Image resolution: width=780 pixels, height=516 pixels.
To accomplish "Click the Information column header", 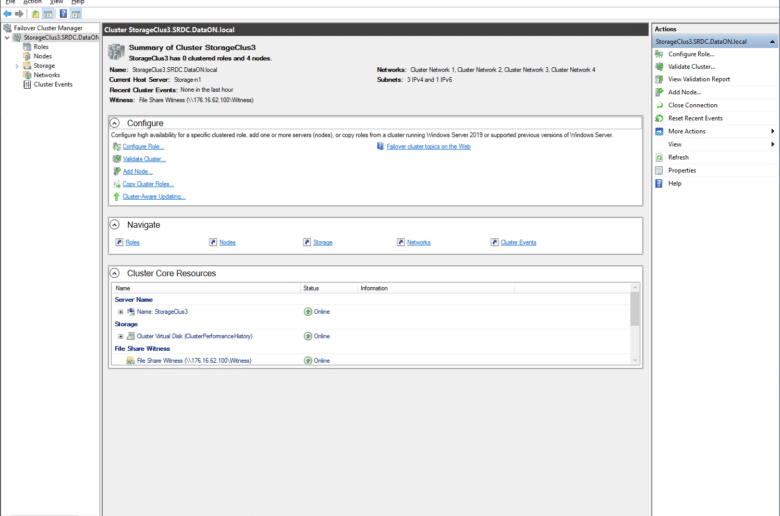I will (436, 288).
